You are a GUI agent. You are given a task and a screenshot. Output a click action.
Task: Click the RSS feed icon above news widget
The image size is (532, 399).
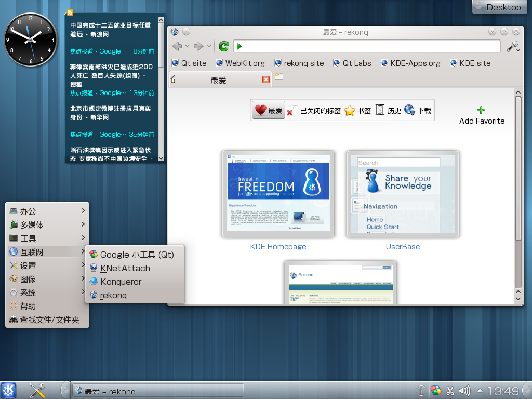coord(70,13)
